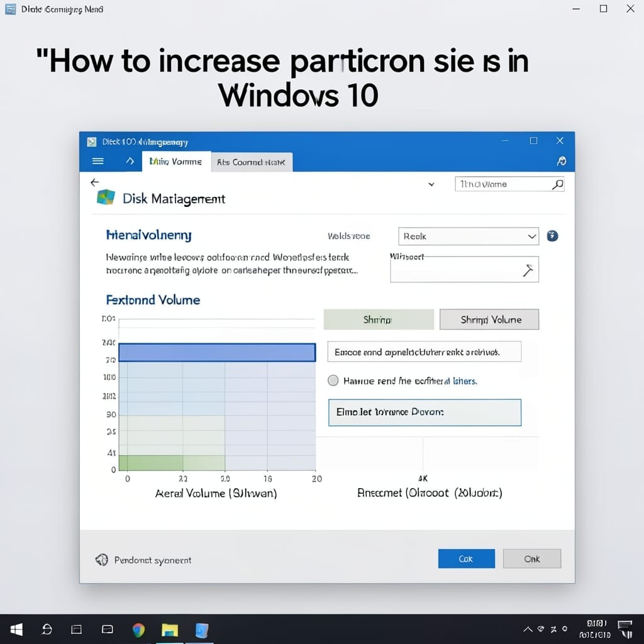Click the tray icon left of the clock
Image resolution: width=644 pixels, height=644 pixels.
(565, 629)
